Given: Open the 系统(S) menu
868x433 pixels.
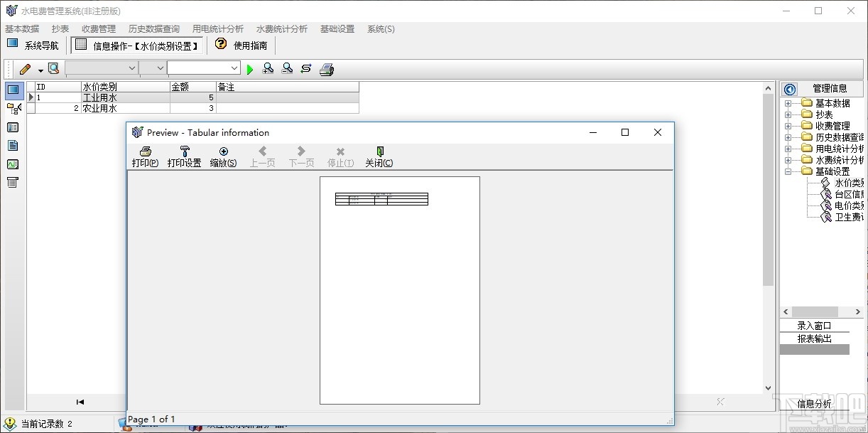Looking at the screenshot, I should point(381,29).
